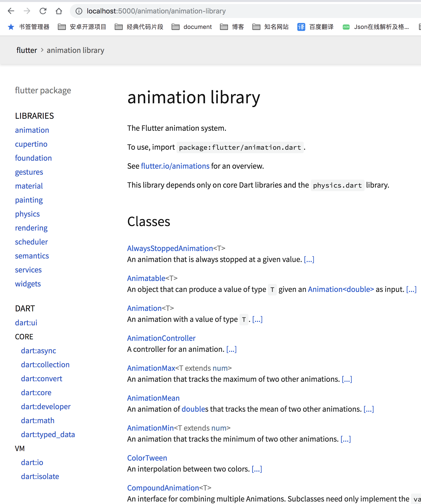The height and width of the screenshot is (504, 421).
Task: Expand the Animation<T> description ellipsis
Action: [257, 319]
